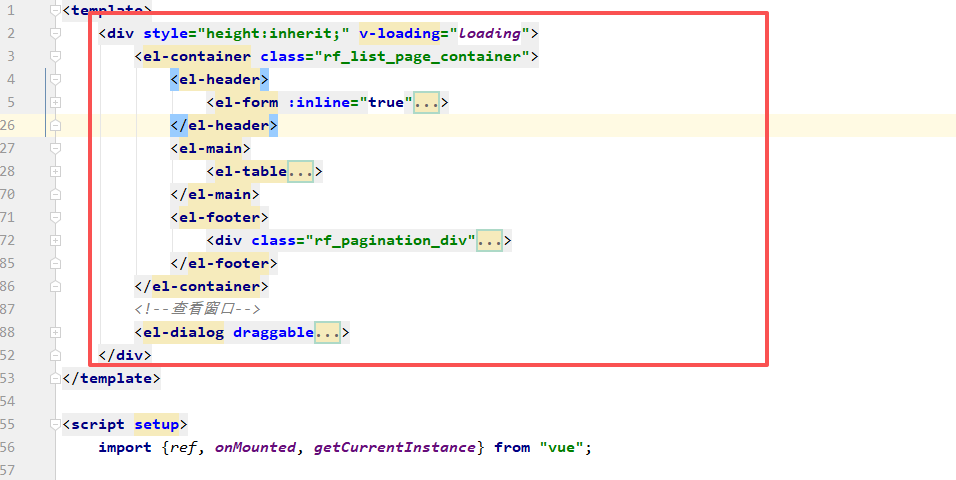
Task: Collapse the el-footer fold on line 71
Action: tap(56, 217)
